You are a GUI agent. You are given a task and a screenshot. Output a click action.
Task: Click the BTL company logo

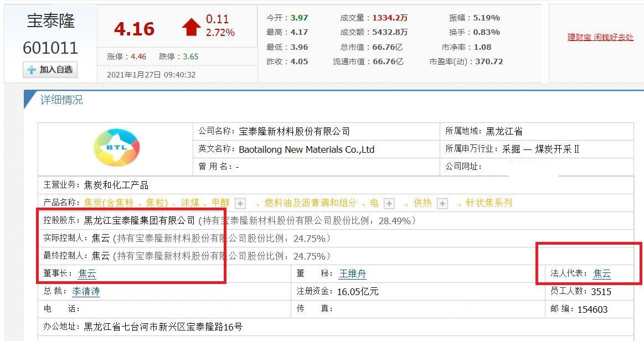click(117, 147)
